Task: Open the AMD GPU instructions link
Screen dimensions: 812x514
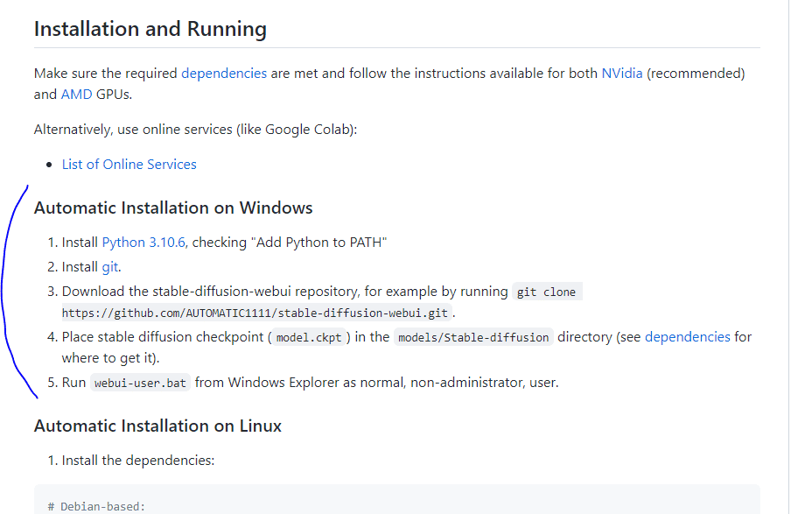Action: (x=76, y=95)
